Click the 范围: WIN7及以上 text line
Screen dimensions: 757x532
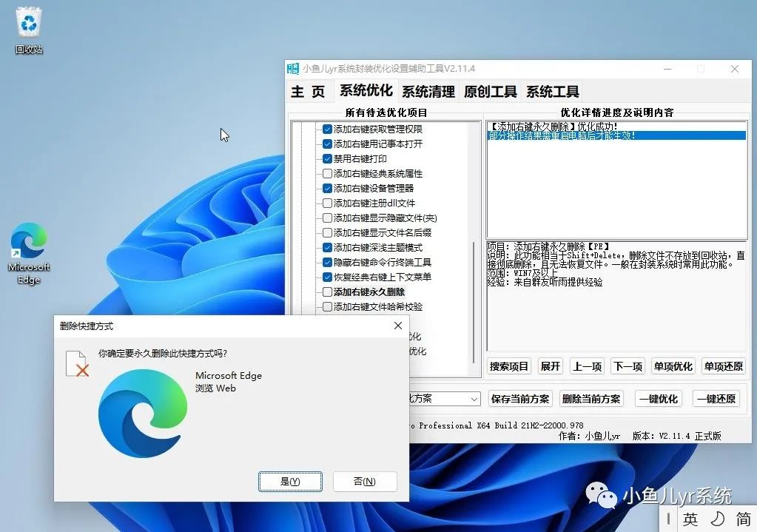522,273
